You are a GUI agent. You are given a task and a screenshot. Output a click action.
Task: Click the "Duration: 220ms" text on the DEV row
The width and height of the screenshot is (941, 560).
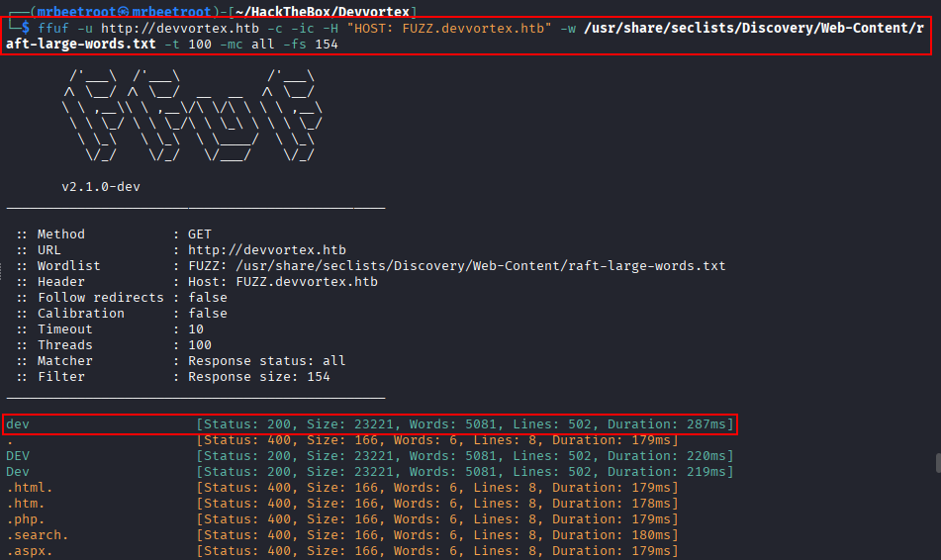click(x=667, y=456)
